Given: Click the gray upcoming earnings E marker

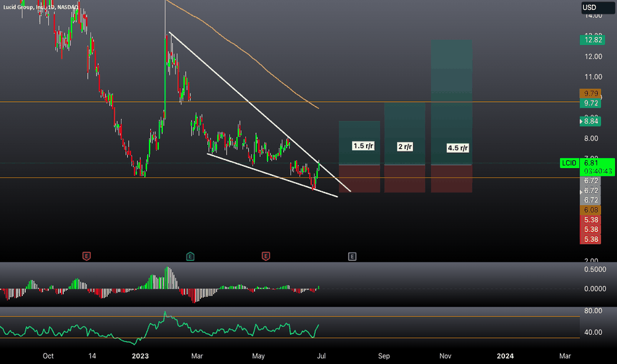Looking at the screenshot, I should [352, 257].
